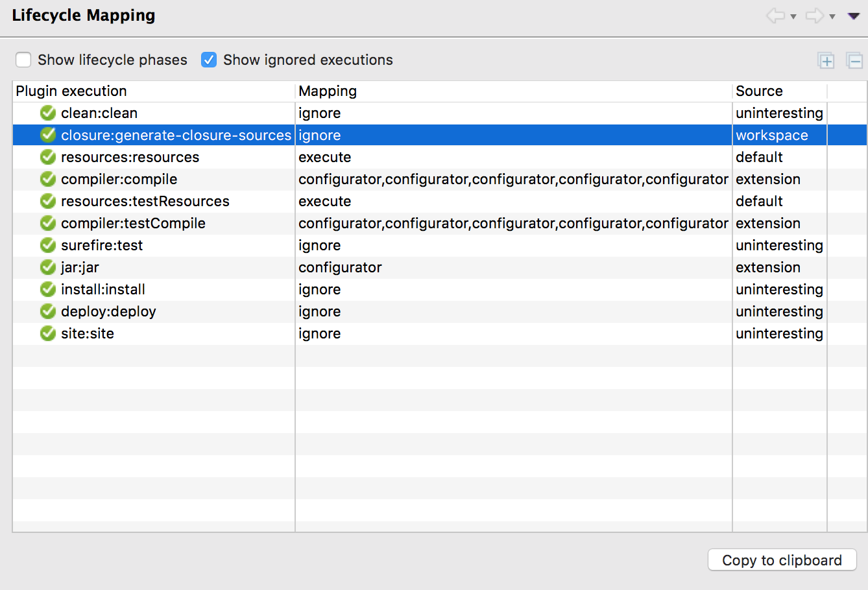Click green check icon beside surefire:test
The width and height of the screenshot is (868, 590).
pos(48,245)
